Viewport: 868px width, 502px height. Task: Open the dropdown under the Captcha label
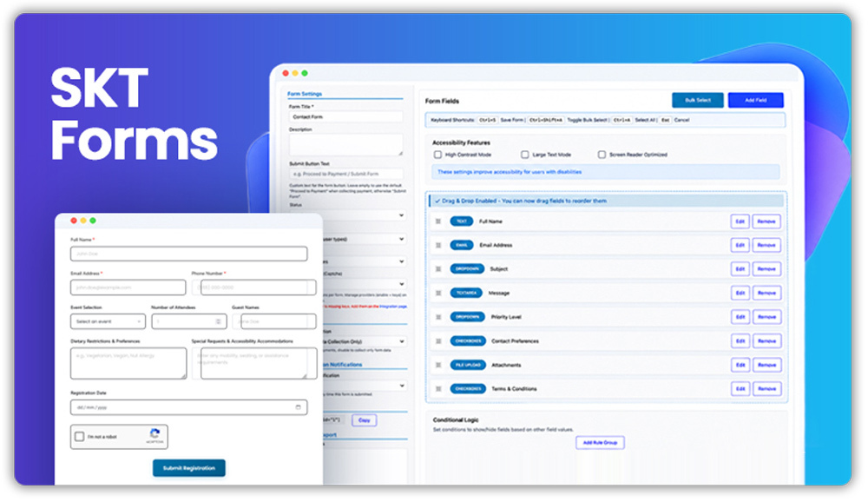point(365,284)
